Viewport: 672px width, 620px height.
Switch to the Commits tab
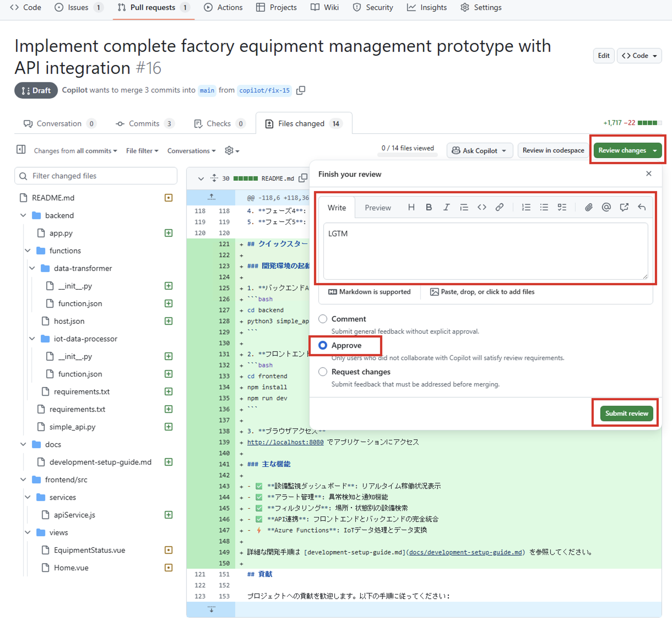(145, 124)
